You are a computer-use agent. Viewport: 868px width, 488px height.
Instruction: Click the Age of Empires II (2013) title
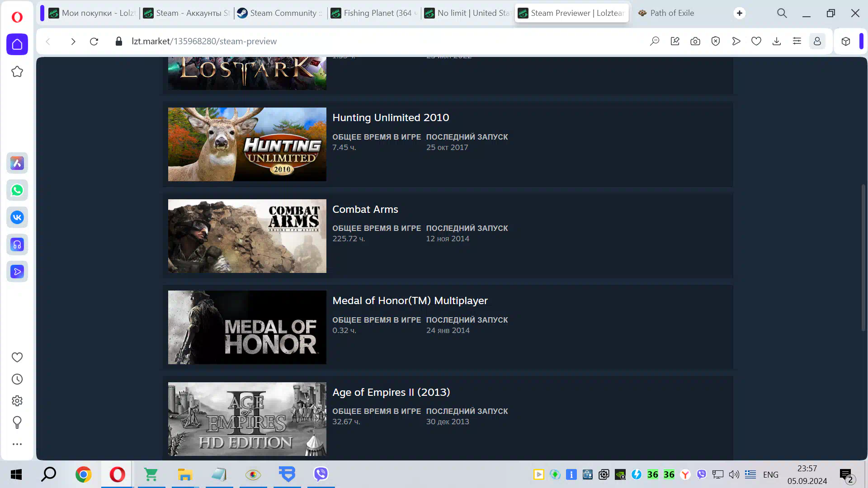pyautogui.click(x=391, y=392)
